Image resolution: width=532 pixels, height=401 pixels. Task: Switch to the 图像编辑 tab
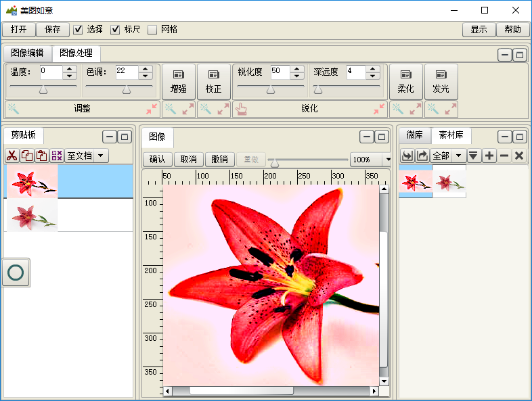[x=27, y=53]
